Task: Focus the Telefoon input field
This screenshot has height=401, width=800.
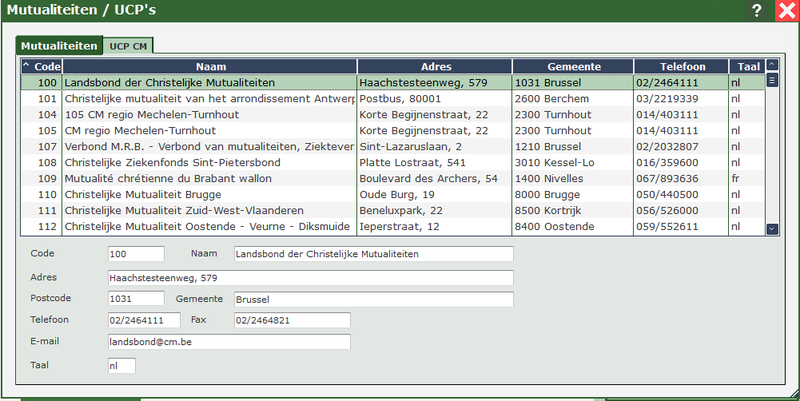Action: (144, 320)
